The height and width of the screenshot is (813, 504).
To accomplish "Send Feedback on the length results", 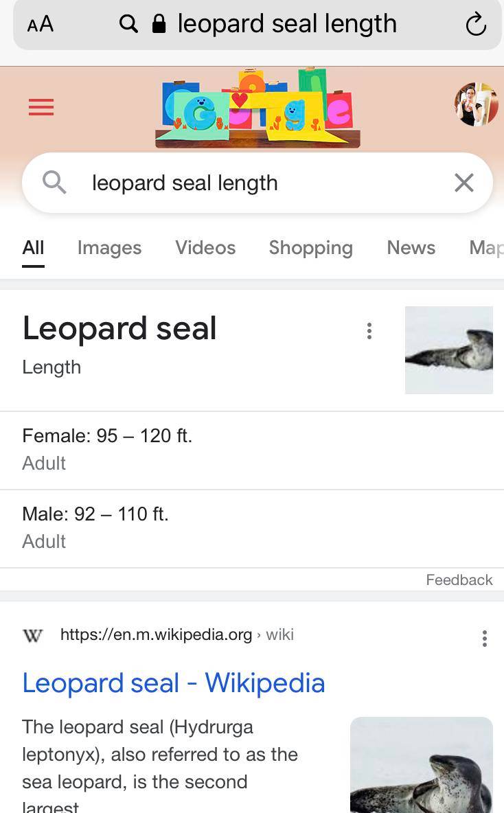I will 459,580.
